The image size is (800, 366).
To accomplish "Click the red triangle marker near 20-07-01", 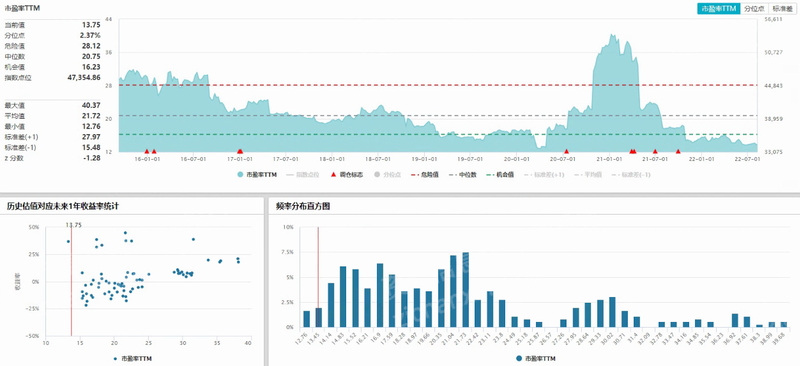I will [x=566, y=151].
